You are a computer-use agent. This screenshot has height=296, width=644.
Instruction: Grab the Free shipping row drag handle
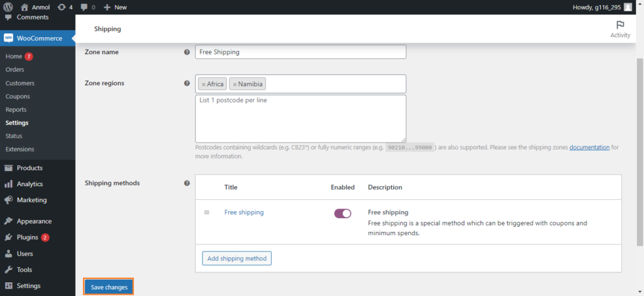(x=206, y=212)
